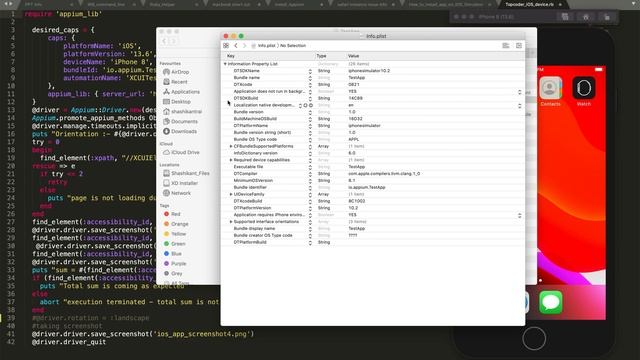Go forward in the Info.plist editor
640x360 pixels.
tap(244, 46)
